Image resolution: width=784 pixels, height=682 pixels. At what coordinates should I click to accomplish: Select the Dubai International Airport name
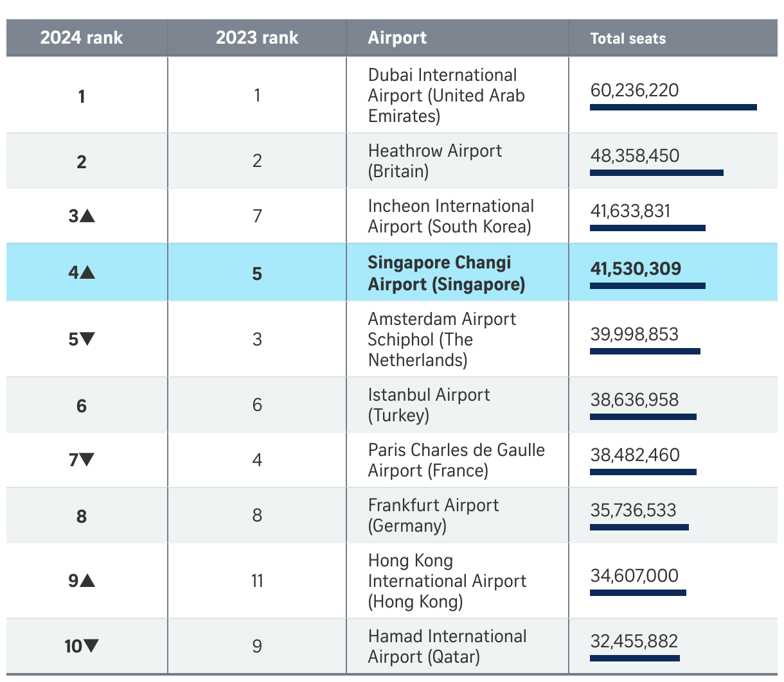point(446,96)
